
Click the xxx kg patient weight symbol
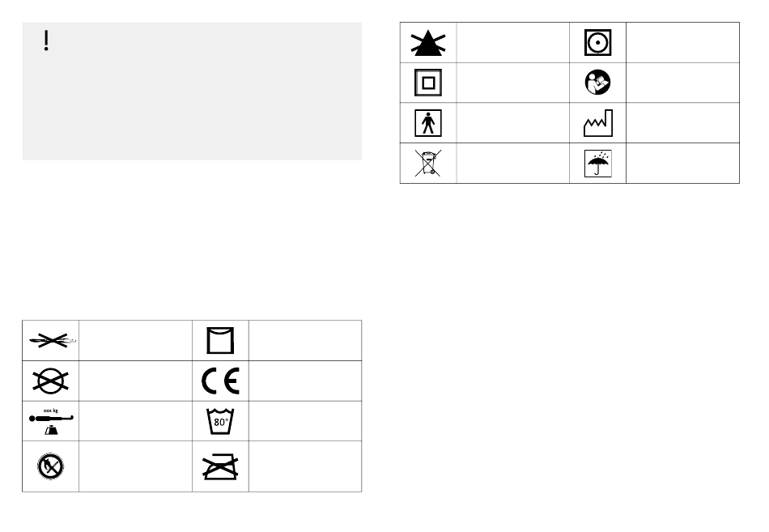coord(51,421)
